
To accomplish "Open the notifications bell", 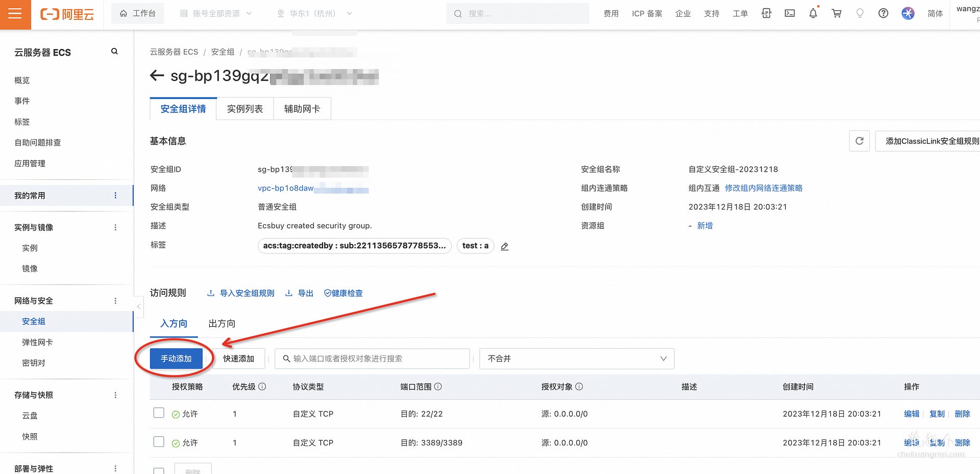I will tap(813, 13).
